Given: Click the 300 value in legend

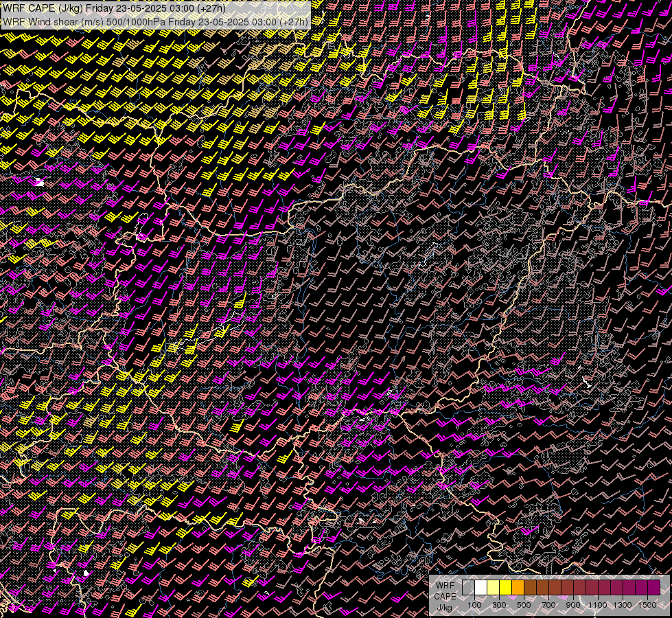Looking at the screenshot, I should pos(499,605).
